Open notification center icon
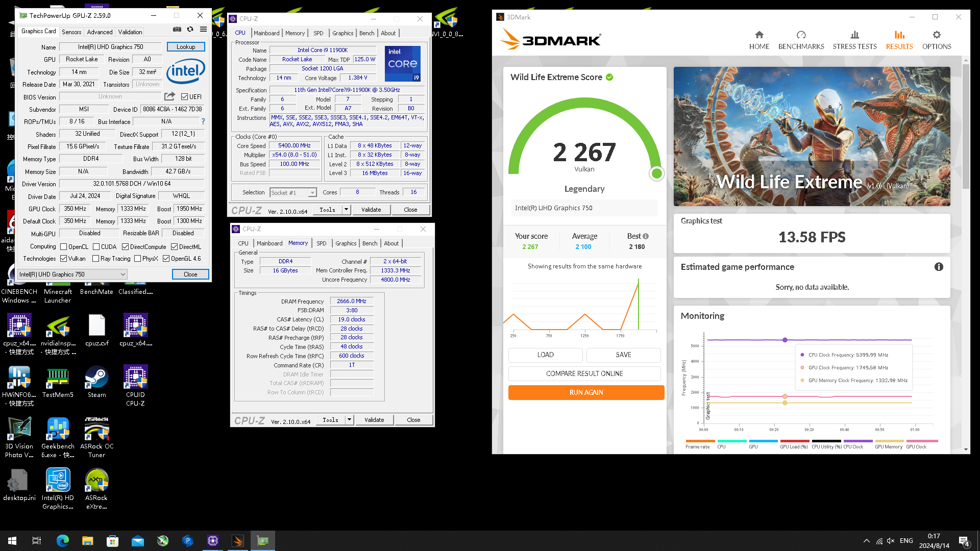This screenshot has width=980, height=551. 964,541
